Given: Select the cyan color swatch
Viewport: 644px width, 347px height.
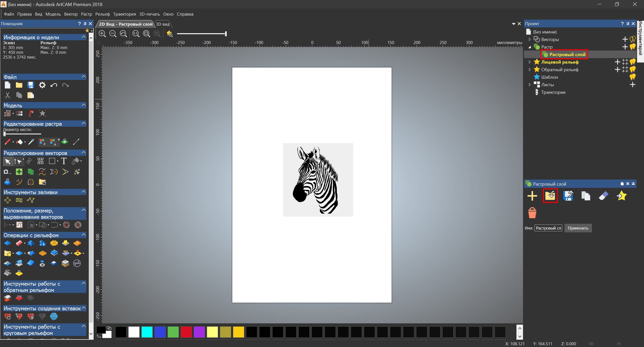Looking at the screenshot, I should [147, 332].
